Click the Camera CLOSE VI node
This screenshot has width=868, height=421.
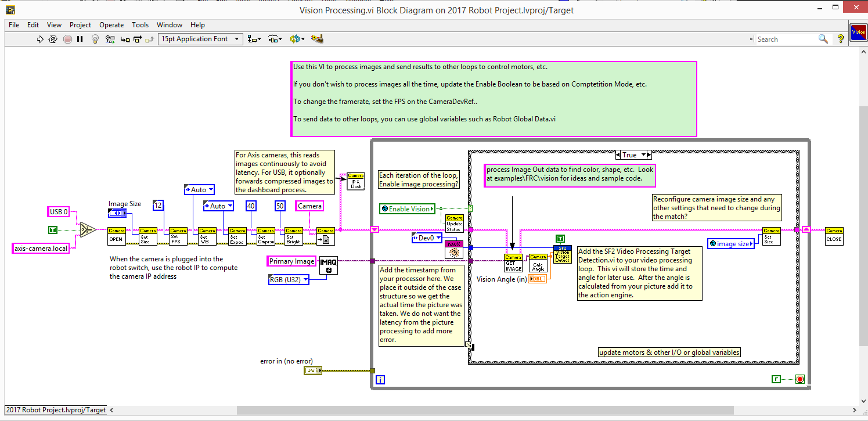pos(834,236)
